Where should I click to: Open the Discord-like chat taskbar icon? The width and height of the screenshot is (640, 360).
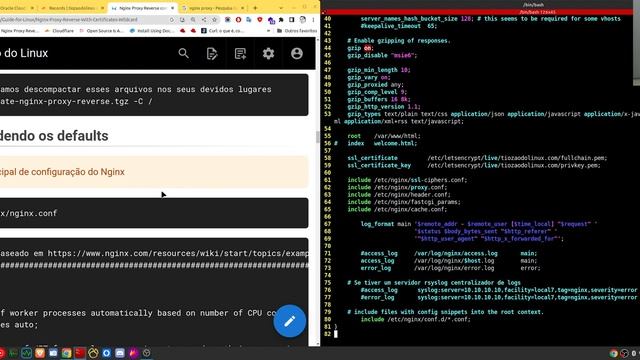[x=120, y=353]
